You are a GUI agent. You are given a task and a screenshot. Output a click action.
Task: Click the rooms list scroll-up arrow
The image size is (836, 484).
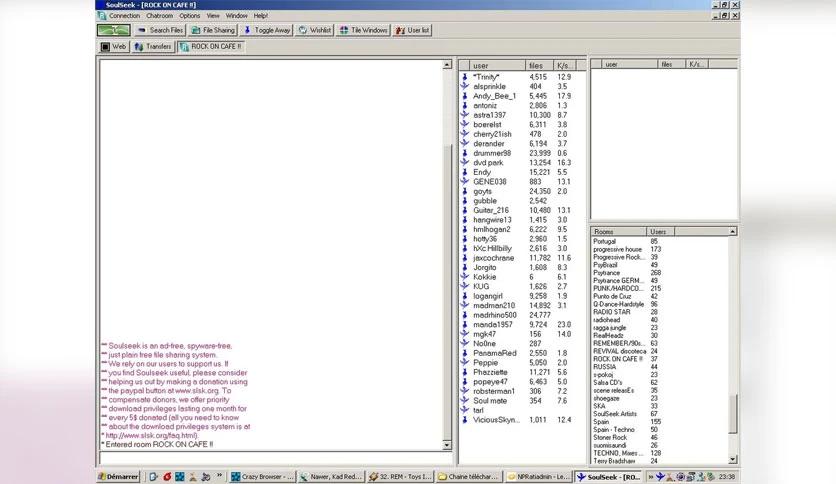[733, 232]
